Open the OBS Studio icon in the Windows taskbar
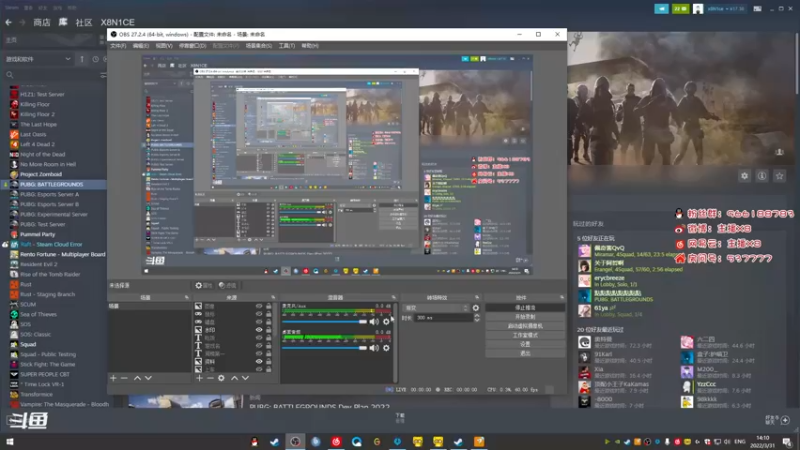This screenshot has width=800, height=450. [295, 442]
